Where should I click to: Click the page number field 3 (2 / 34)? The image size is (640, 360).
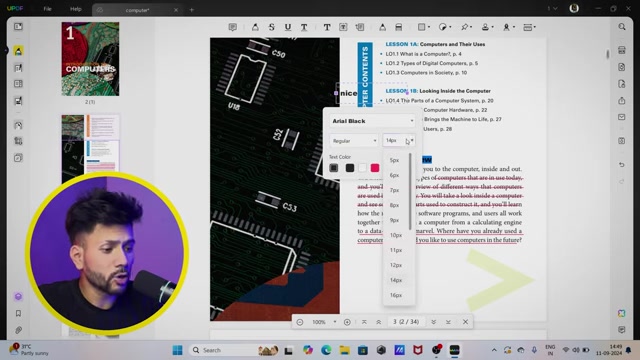point(406,322)
